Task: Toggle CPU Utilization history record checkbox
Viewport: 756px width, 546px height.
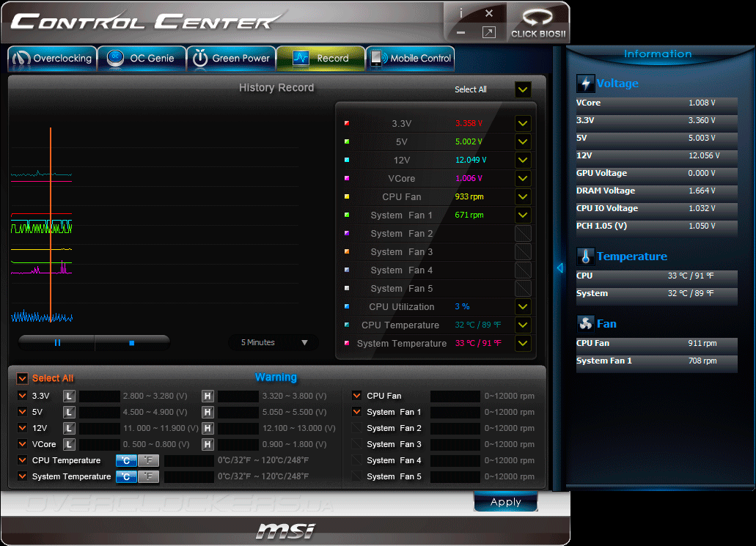Action: tap(523, 306)
